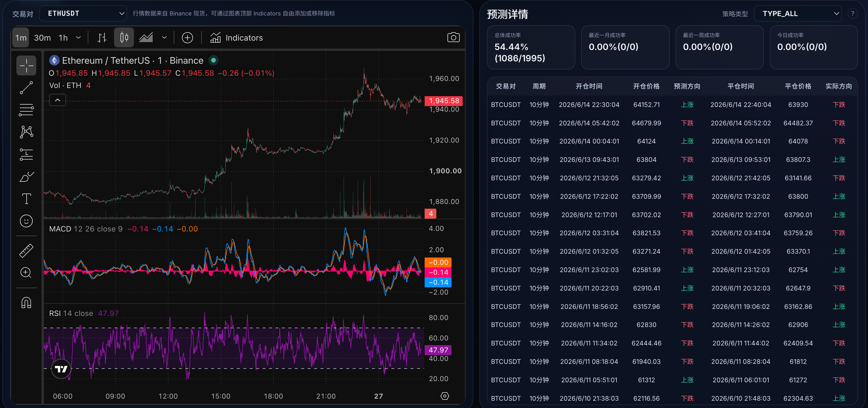868x408 pixels.
Task: Click the green market status dot
Action: pos(213,60)
